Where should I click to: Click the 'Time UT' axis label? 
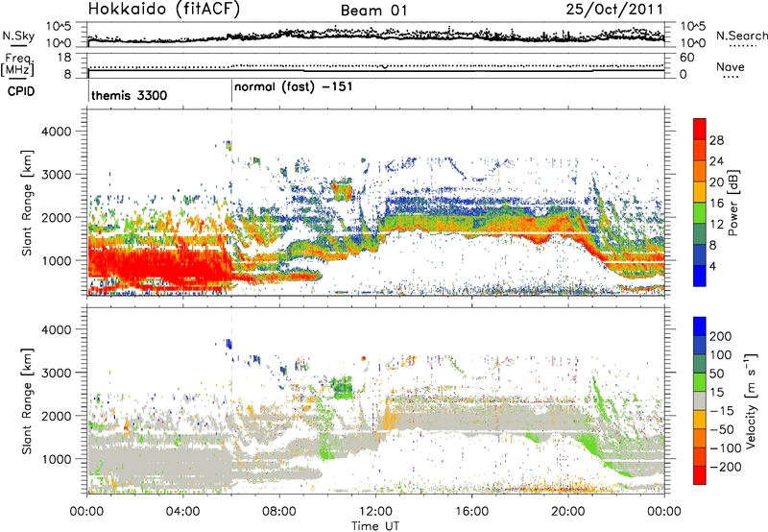pos(375,525)
